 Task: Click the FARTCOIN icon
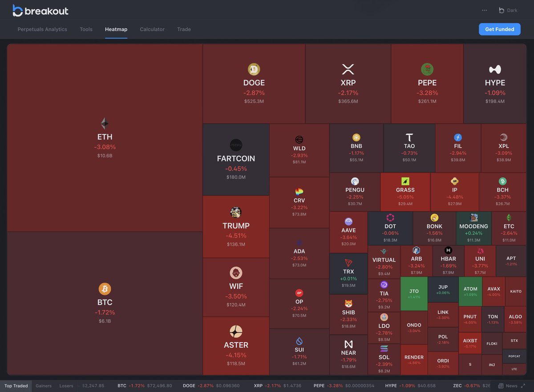(x=236, y=145)
